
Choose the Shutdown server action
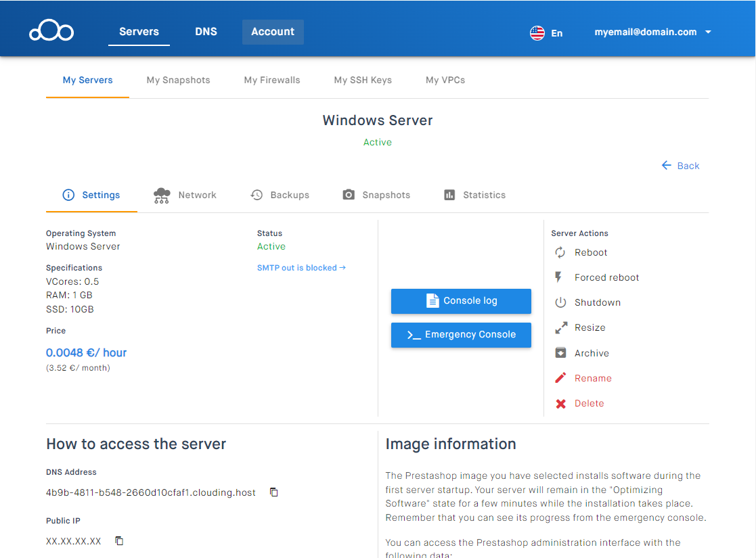(587, 302)
